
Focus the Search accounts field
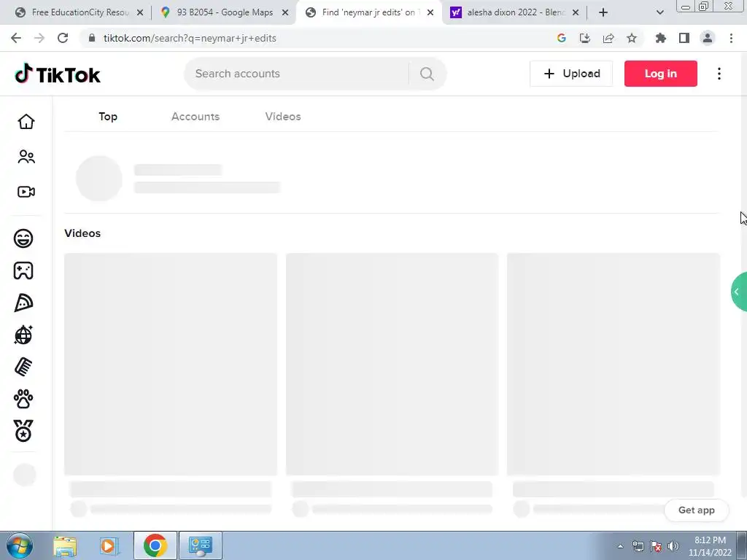coord(296,74)
